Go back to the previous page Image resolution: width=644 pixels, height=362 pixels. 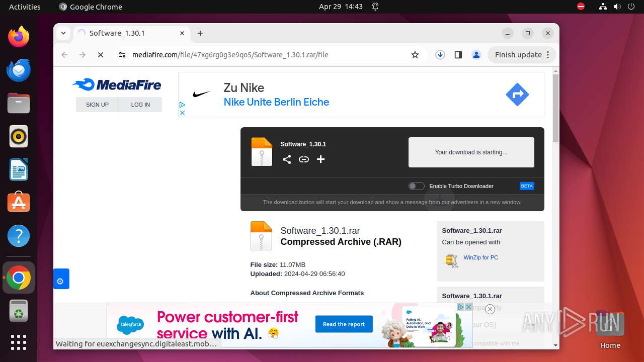point(64,55)
